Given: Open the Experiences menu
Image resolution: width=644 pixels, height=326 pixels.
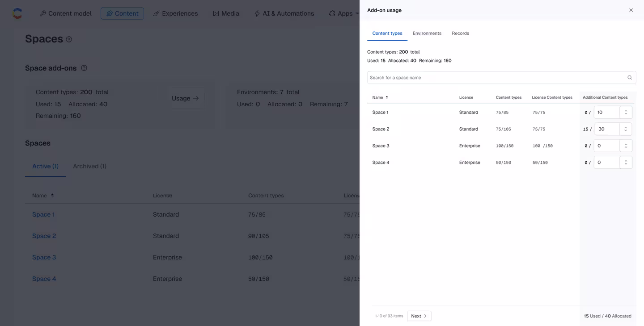Looking at the screenshot, I should click(x=175, y=13).
